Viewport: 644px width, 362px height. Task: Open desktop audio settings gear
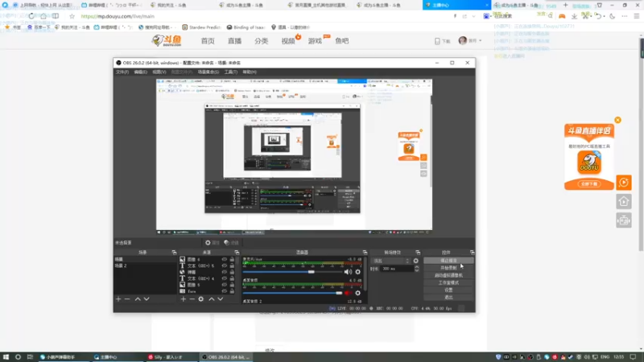357,293
